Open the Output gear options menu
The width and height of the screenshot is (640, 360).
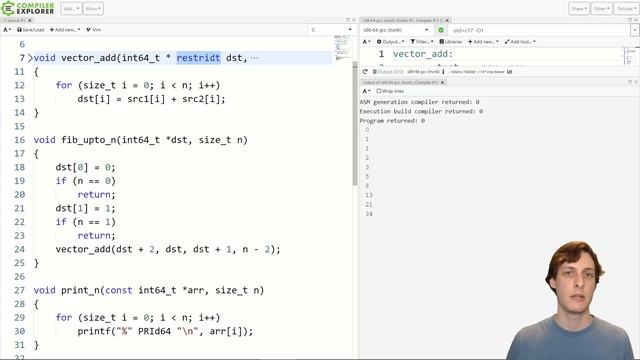click(x=390, y=42)
